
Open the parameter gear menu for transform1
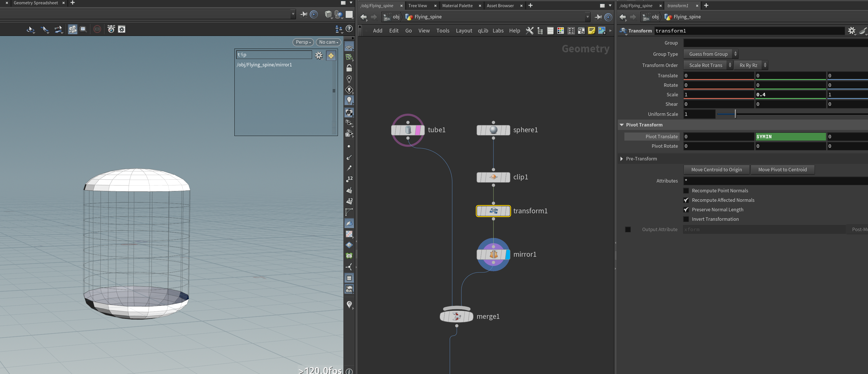coord(852,31)
